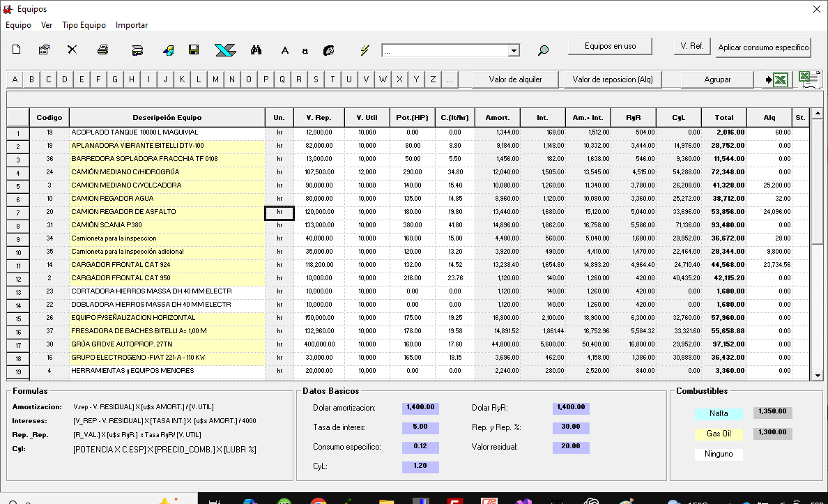Select CAMION REGADOR AGUA description cell
This screenshot has height=504, width=828.
[167, 199]
